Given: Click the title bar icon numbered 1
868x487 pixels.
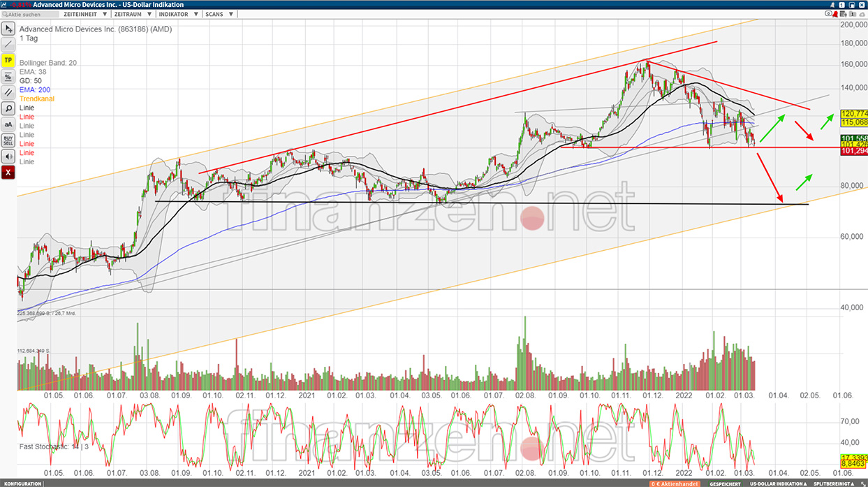Looking at the screenshot, I should (841, 5).
